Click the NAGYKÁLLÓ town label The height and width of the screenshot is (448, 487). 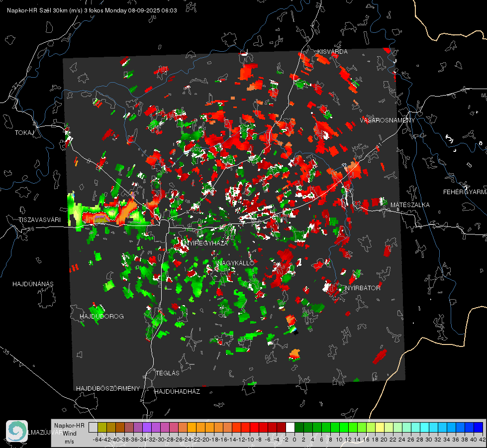(236, 263)
